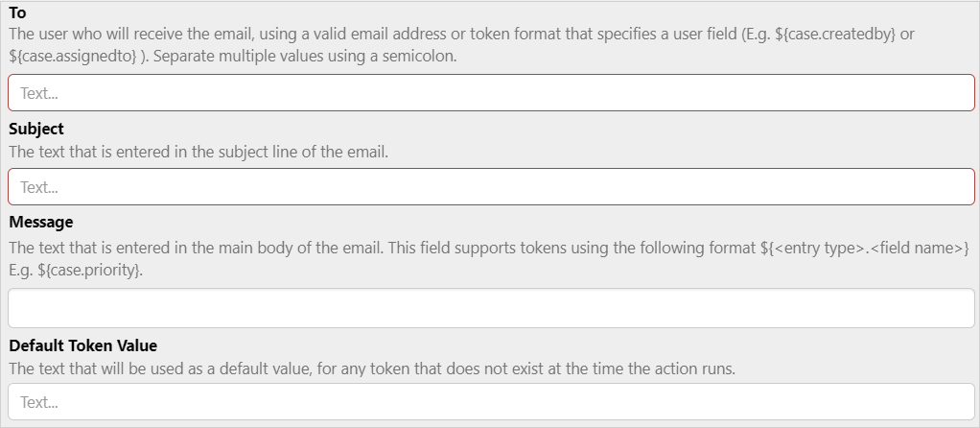
Task: Click the Default Token Value description text
Action: coord(372,369)
